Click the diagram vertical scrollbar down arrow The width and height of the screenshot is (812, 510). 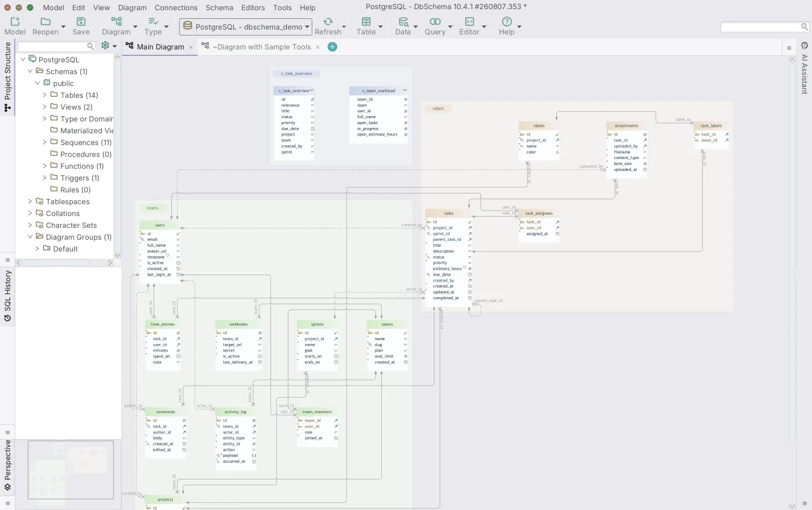click(792, 506)
